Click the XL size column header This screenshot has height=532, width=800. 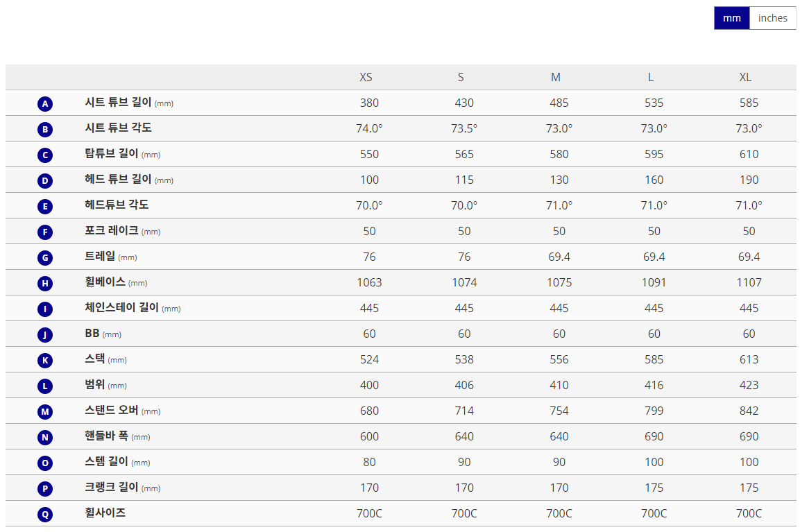point(745,77)
